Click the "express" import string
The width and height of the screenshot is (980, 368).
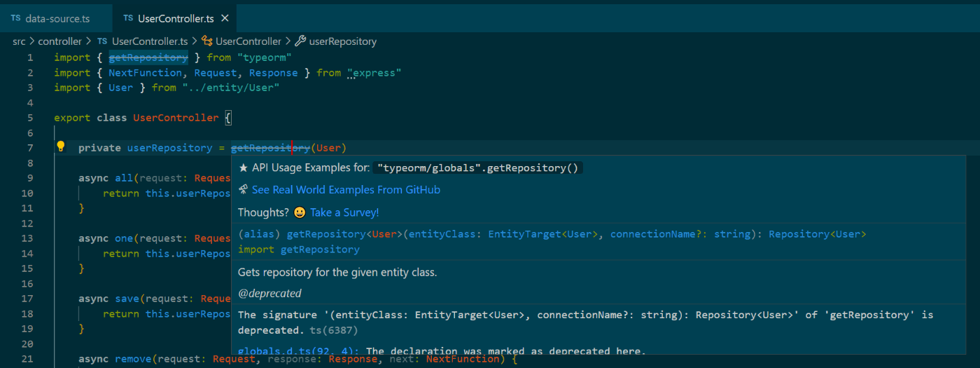[x=374, y=73]
